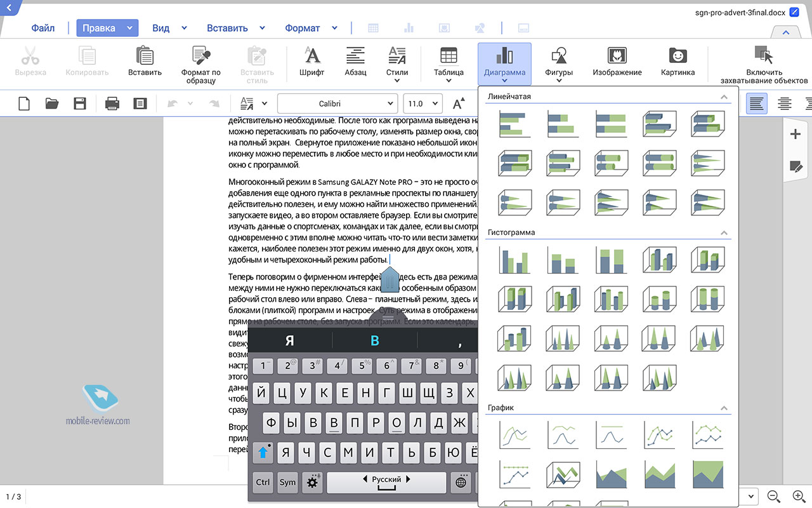Select the first График line chart

click(x=514, y=435)
